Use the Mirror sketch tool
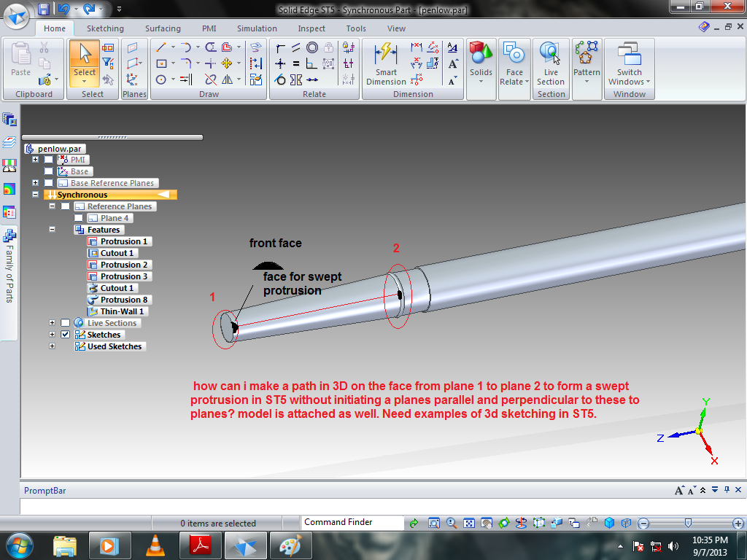Image resolution: width=747 pixels, height=560 pixels. click(228, 79)
